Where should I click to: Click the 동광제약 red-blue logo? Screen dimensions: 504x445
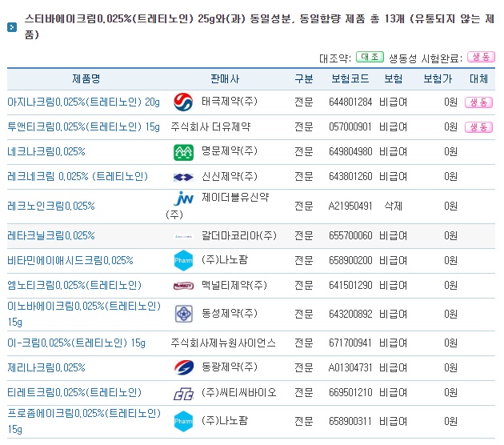coord(184,368)
